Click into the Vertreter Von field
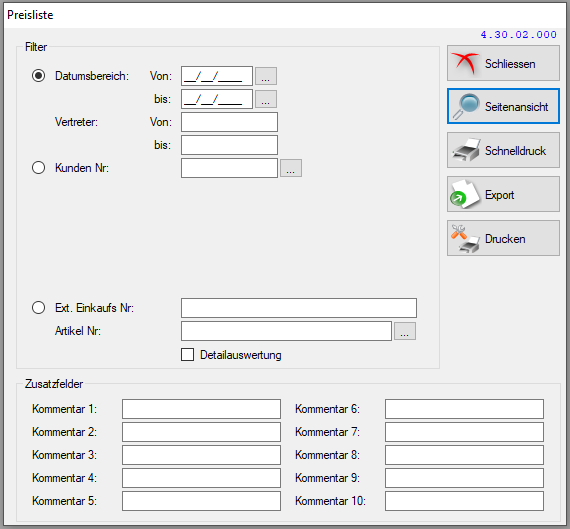This screenshot has height=529, width=570. click(229, 122)
